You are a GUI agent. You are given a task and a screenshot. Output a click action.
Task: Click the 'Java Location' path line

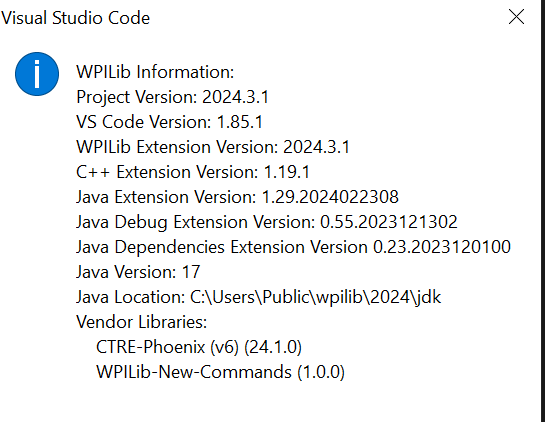click(x=258, y=297)
